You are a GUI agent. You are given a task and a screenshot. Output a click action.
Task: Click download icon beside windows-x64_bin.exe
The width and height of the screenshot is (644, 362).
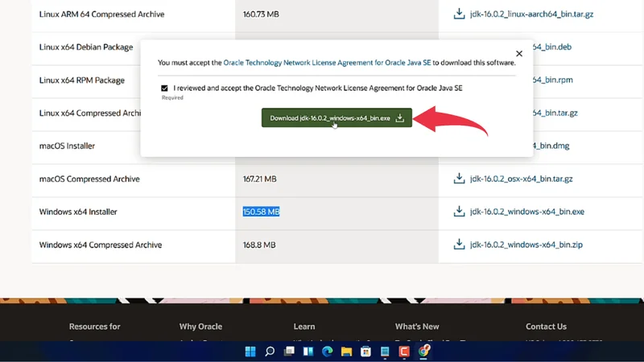point(459,212)
